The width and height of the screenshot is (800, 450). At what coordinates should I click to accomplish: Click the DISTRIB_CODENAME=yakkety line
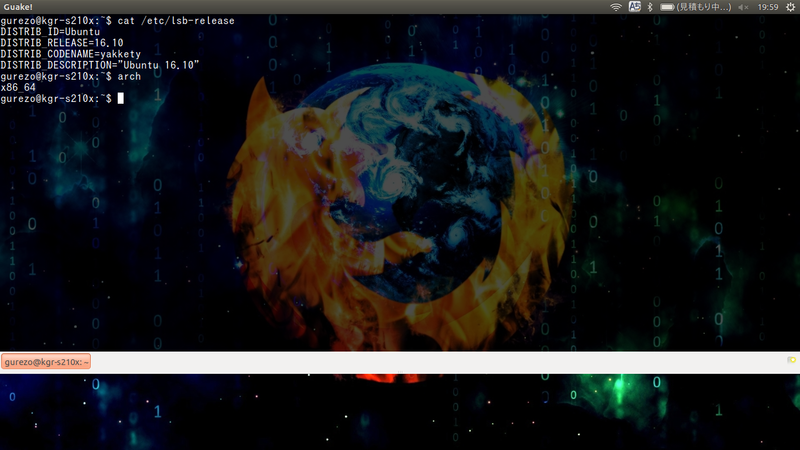[x=70, y=54]
